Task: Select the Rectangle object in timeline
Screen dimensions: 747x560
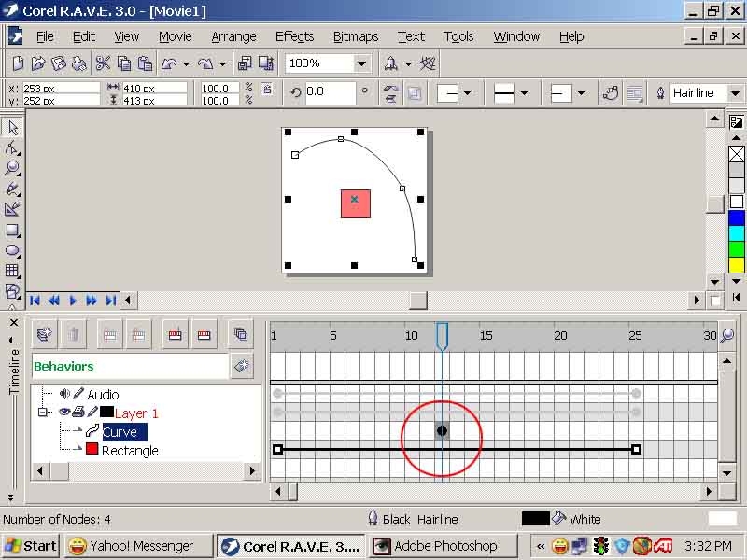Action: [130, 451]
